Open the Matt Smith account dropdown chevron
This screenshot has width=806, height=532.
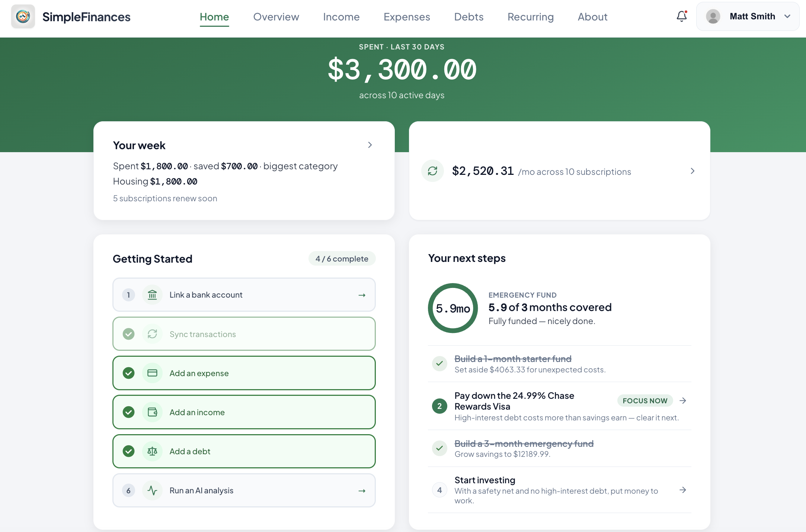787,16
